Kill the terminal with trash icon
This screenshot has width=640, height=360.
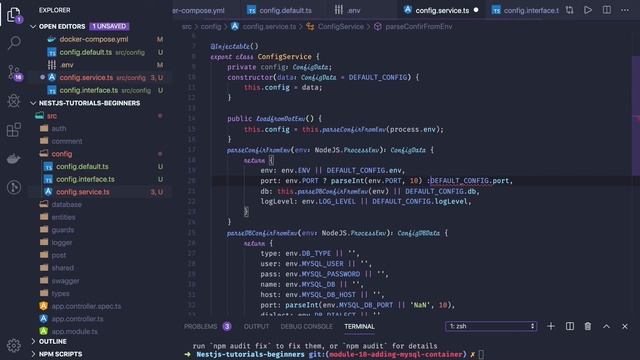[588, 326]
